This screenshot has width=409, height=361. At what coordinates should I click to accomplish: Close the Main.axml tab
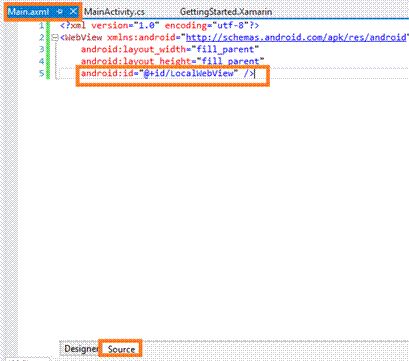click(x=73, y=12)
